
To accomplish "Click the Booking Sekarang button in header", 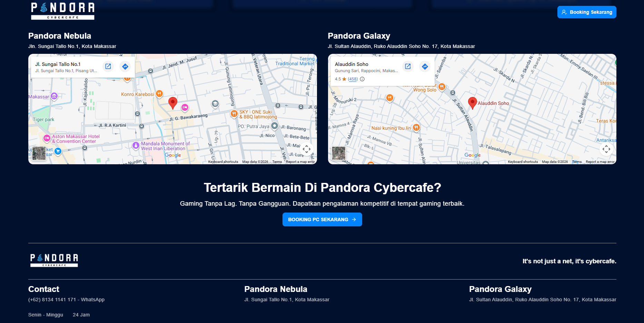I will [x=587, y=12].
